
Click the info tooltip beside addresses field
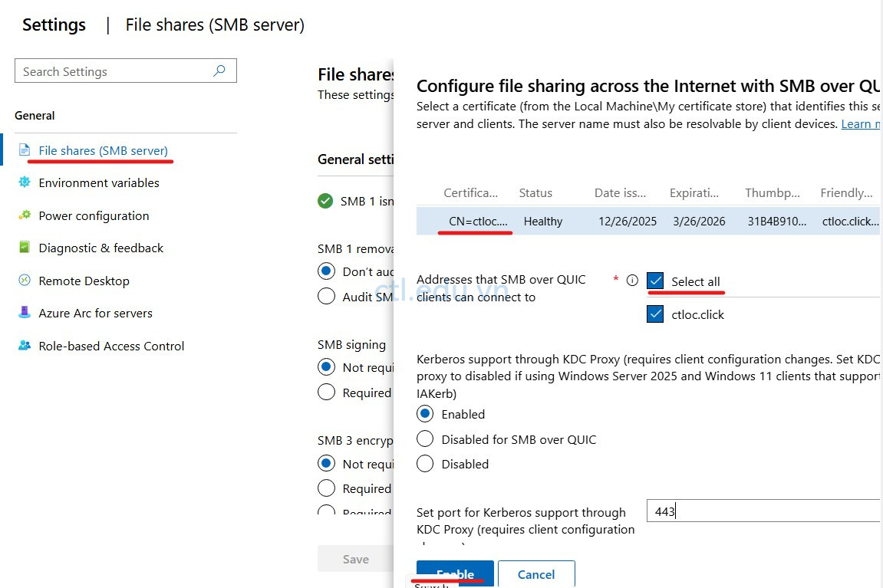[x=633, y=280]
